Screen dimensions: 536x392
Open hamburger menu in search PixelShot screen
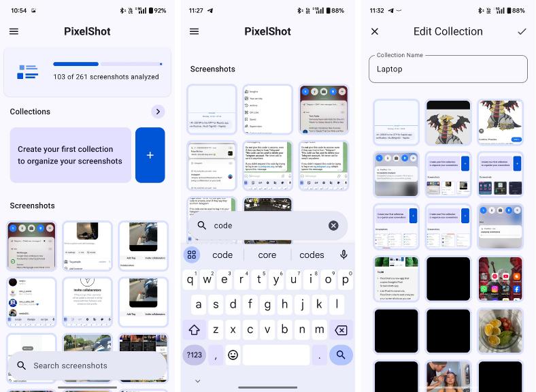(x=194, y=31)
